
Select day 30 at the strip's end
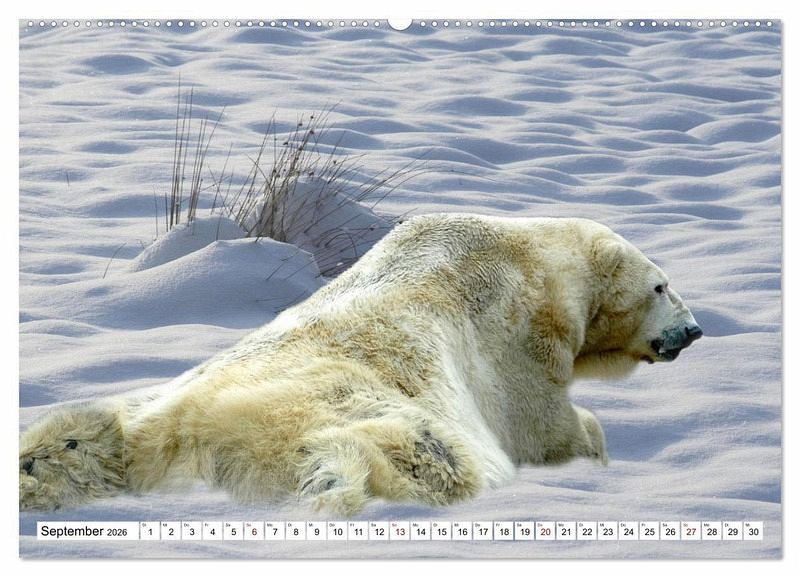(x=753, y=531)
